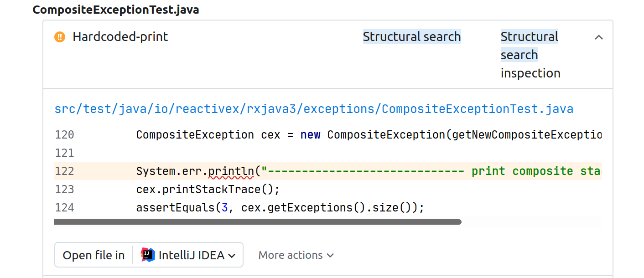Click the dropdown arrow beside More actions
Image resolution: width=644 pixels, height=278 pixels.
coord(331,256)
